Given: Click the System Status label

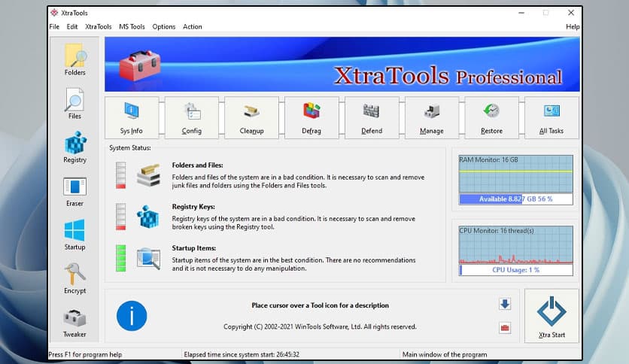Looking at the screenshot, I should [130, 148].
